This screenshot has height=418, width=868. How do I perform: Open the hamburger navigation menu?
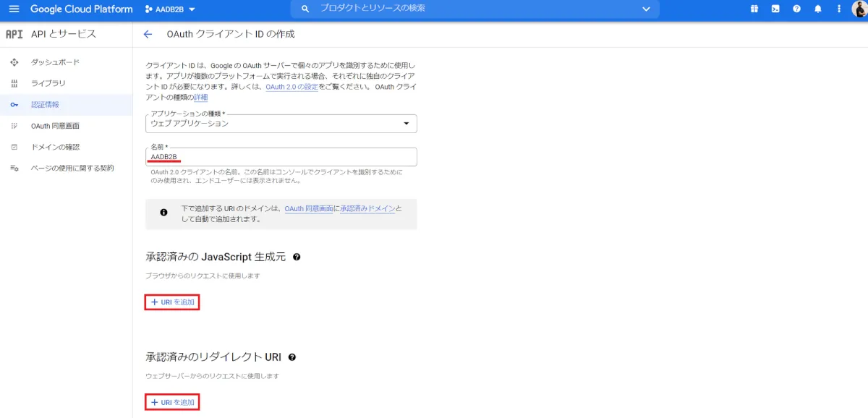click(14, 9)
